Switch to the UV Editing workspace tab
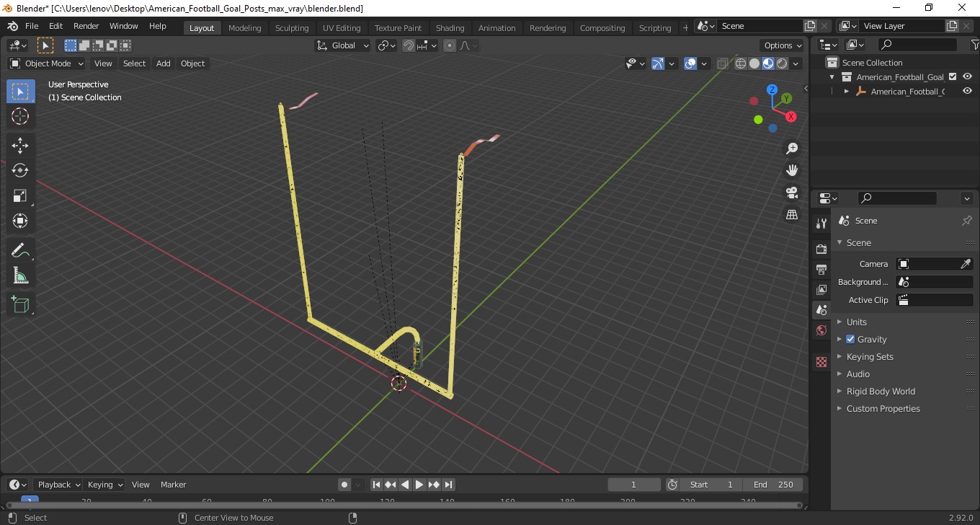 (342, 27)
